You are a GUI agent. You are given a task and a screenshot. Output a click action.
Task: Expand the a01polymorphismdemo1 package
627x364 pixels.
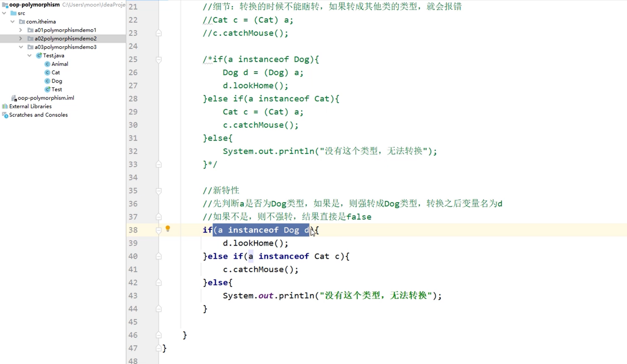[x=21, y=30]
